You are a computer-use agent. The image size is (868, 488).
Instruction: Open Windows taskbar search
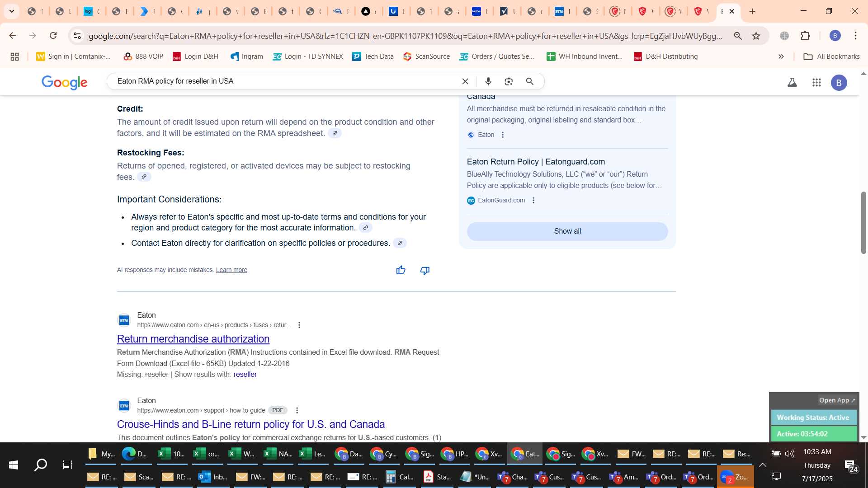(x=41, y=465)
